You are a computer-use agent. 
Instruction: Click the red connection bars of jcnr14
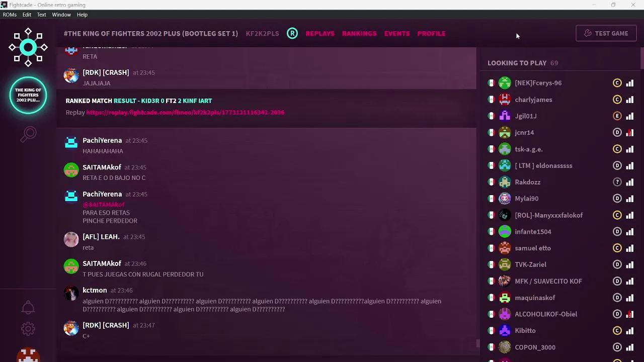tap(629, 133)
